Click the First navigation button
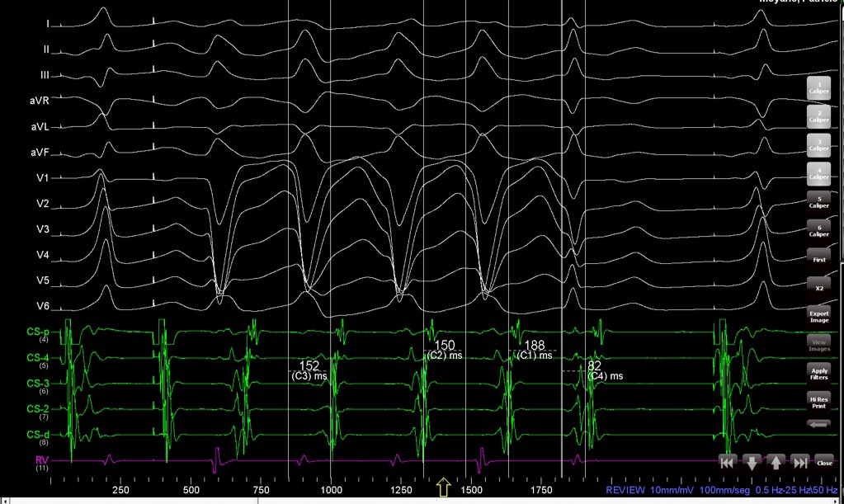The image size is (844, 504). (818, 259)
